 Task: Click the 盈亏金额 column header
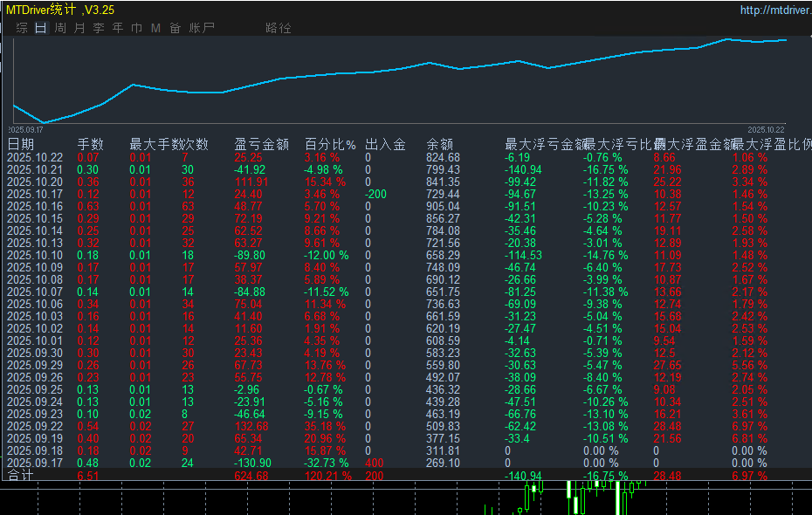coord(261,144)
